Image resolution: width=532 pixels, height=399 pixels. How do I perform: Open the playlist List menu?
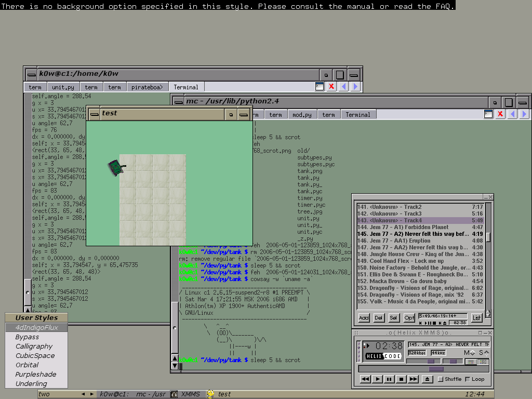click(476, 317)
